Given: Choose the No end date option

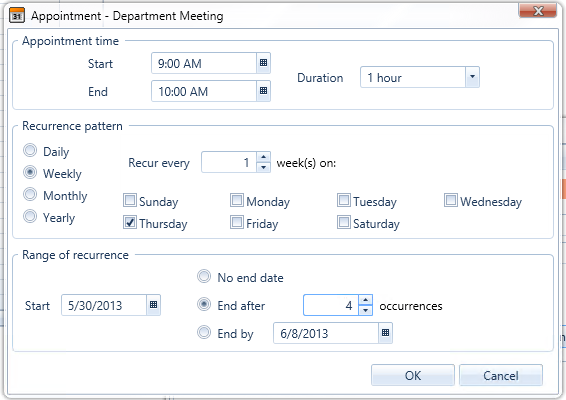Looking at the screenshot, I should coord(204,277).
